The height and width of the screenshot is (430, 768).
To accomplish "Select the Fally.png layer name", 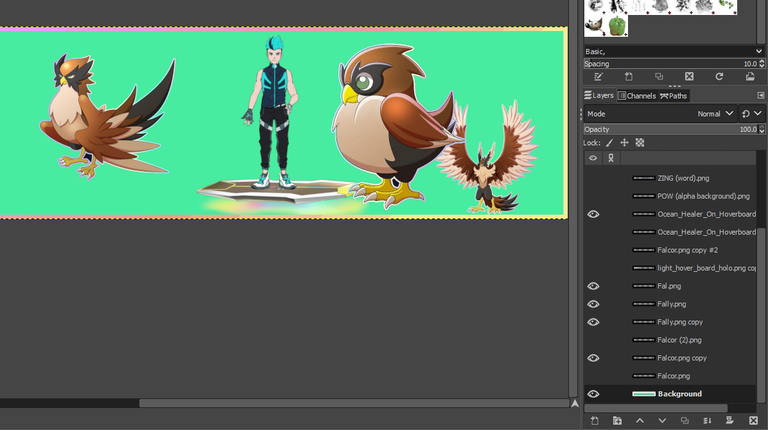I will coord(672,304).
